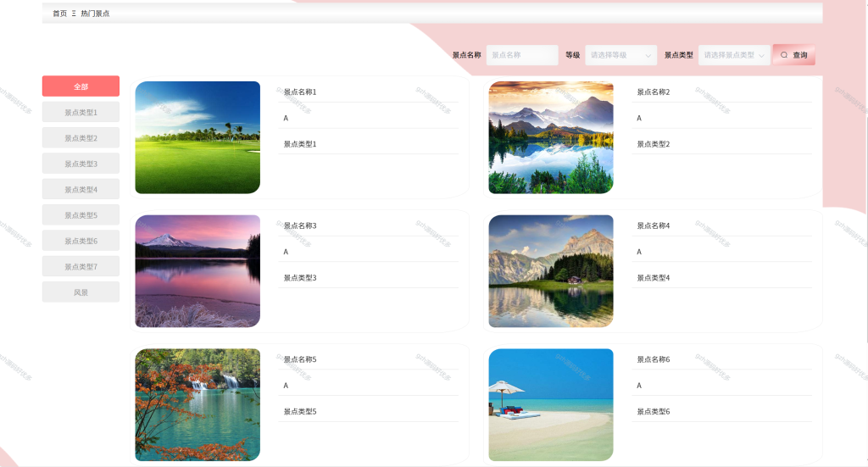Screen dimensions: 868x467
Task: Click 热门景点 in the breadcrumb
Action: coord(95,14)
